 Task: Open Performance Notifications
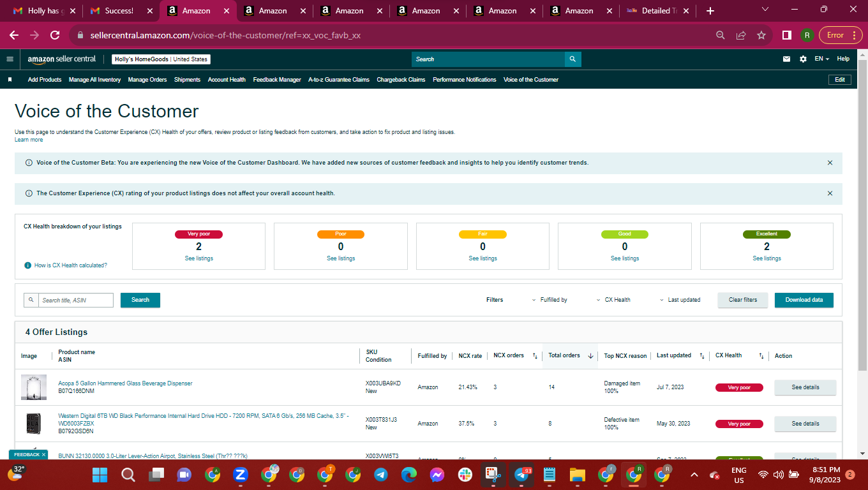[x=465, y=80]
